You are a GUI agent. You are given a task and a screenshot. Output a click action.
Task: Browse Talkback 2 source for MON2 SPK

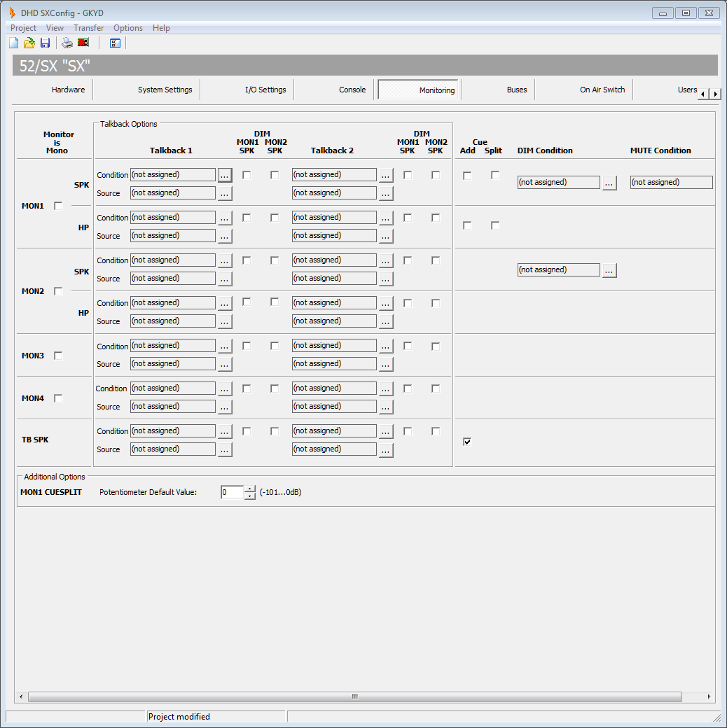coord(386,279)
